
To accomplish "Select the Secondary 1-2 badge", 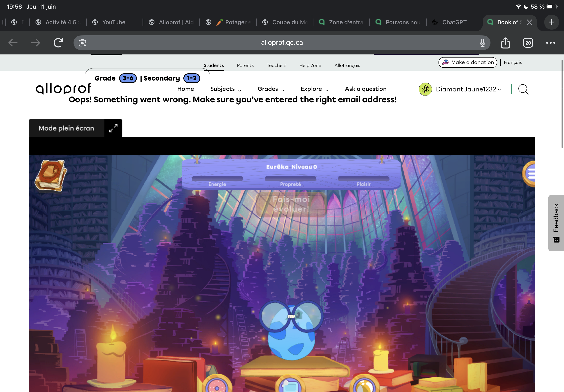I will [x=192, y=78].
